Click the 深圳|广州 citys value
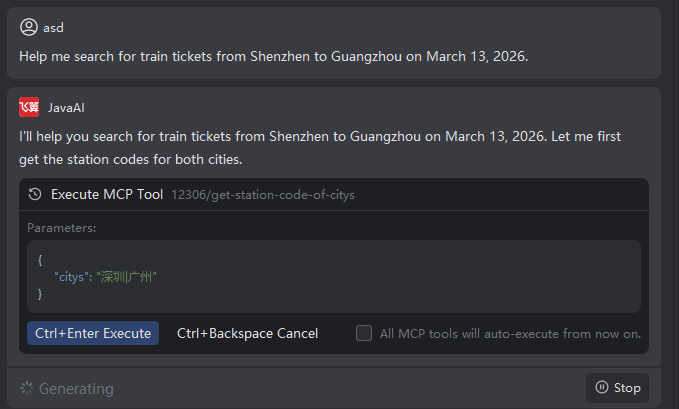 pos(127,276)
